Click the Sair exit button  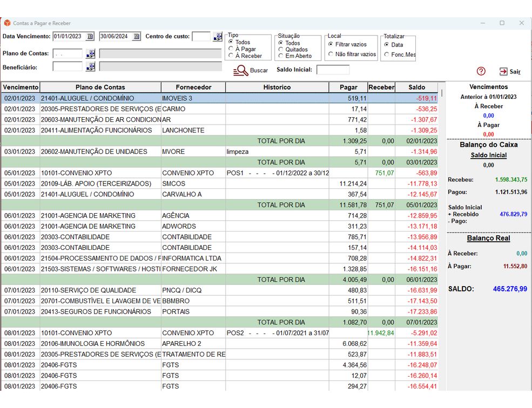509,71
